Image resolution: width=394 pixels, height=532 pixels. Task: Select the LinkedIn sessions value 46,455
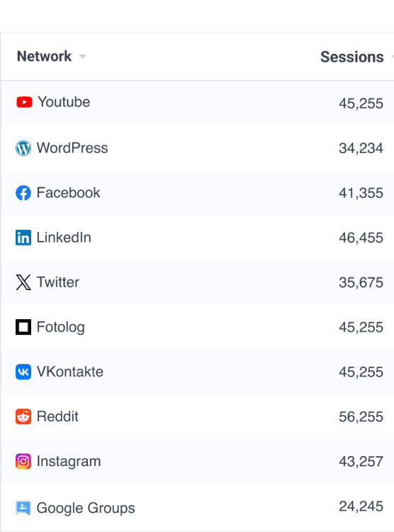(x=361, y=238)
